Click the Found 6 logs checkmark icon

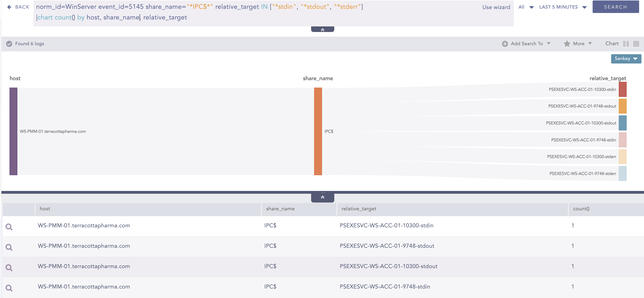9,44
